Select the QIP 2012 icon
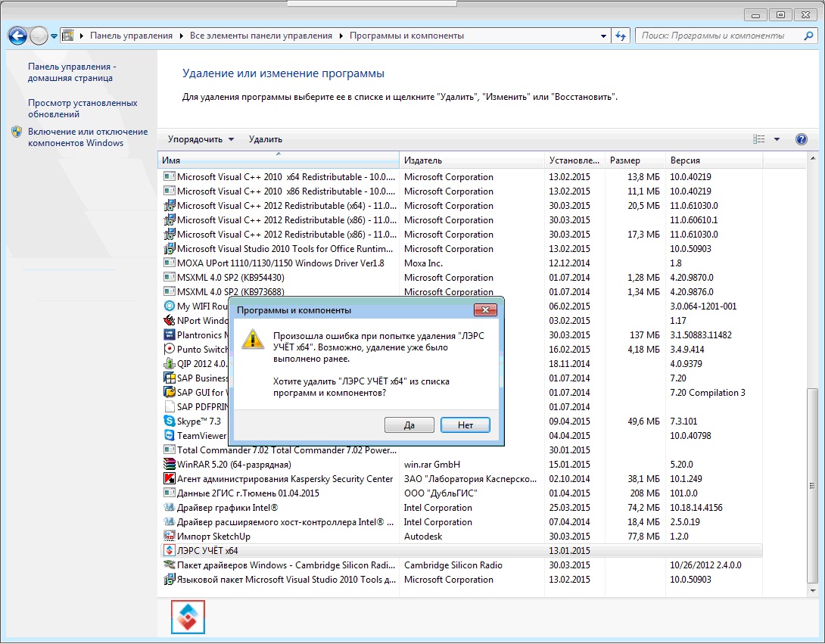 170,363
